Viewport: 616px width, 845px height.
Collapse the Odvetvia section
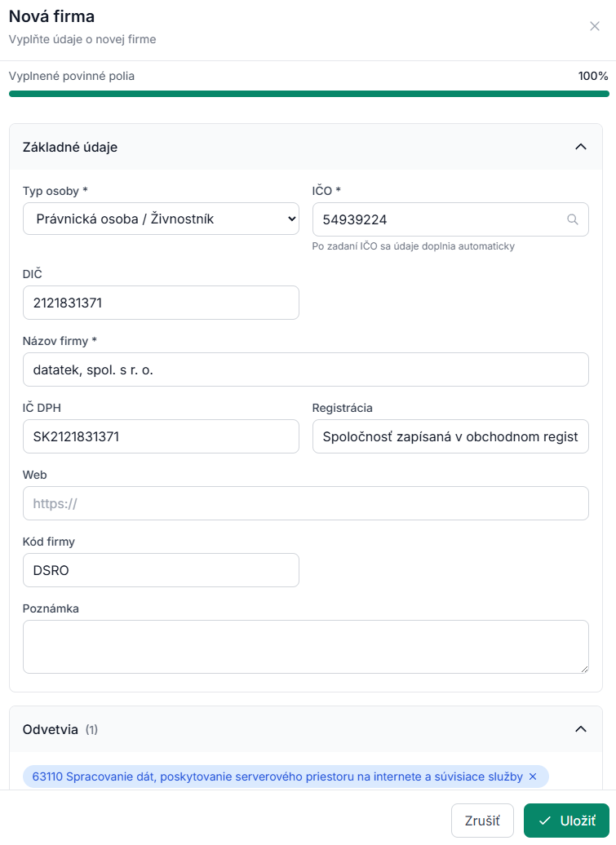(580, 729)
